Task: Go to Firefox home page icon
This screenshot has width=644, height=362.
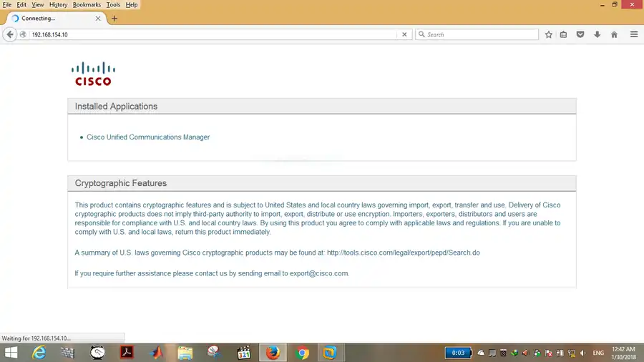Action: tap(614, 34)
